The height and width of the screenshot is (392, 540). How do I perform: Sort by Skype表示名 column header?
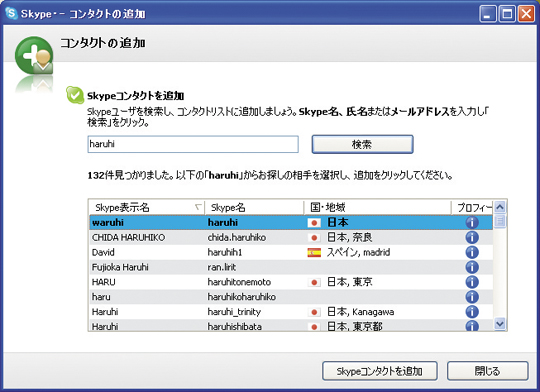point(147,207)
